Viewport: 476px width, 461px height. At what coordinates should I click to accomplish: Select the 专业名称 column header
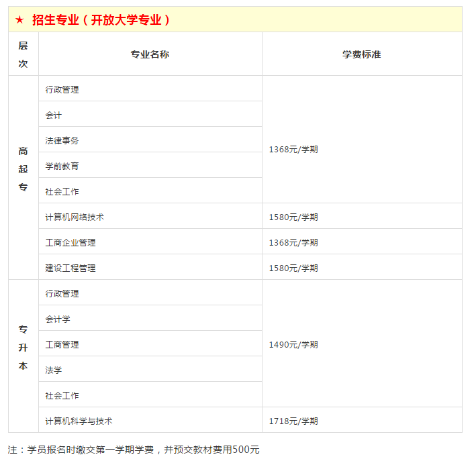click(150, 54)
